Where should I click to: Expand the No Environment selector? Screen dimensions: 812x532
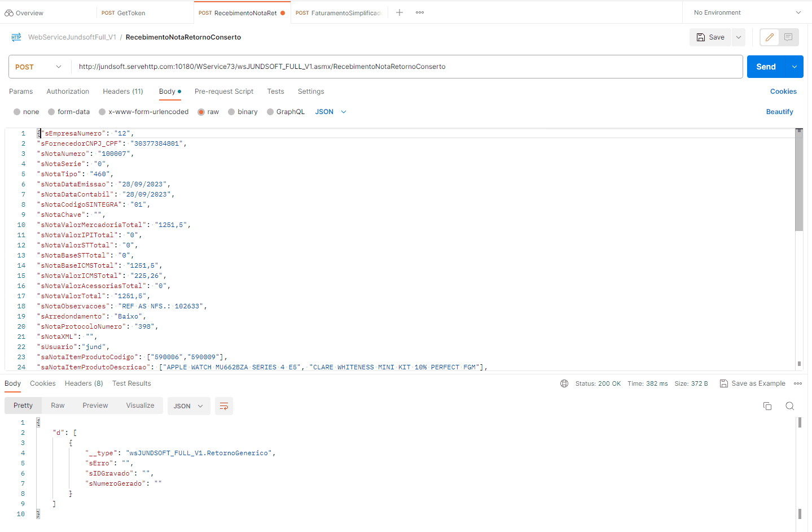[x=747, y=12]
